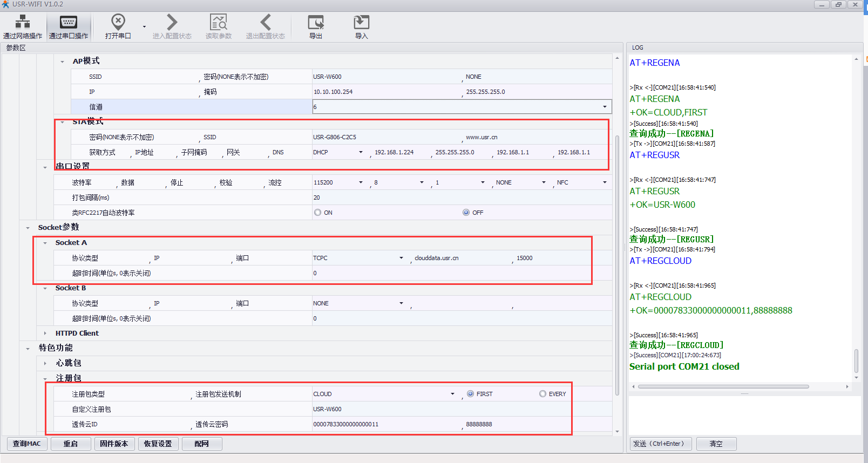
Task: Edit AP password field showing NONE
Action: point(538,77)
